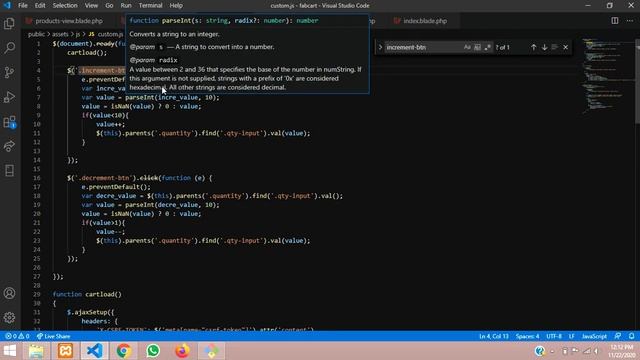Open the Manage gear icon

(9, 318)
